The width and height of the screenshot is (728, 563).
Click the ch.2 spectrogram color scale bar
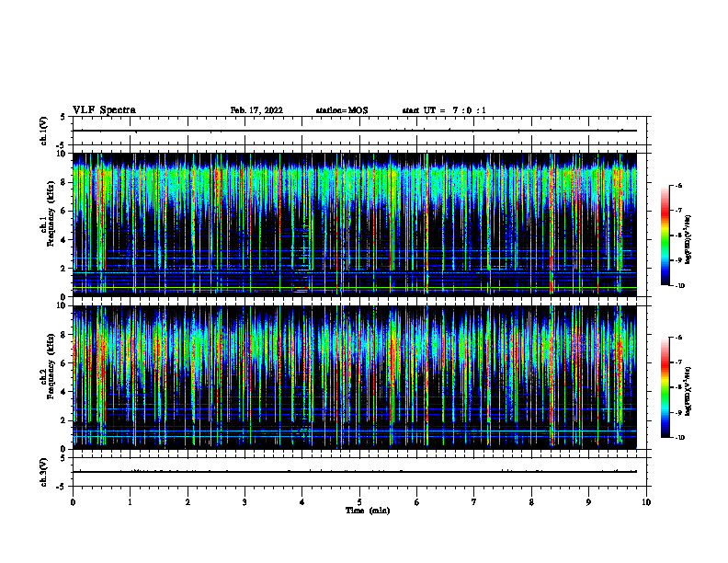pos(665,387)
